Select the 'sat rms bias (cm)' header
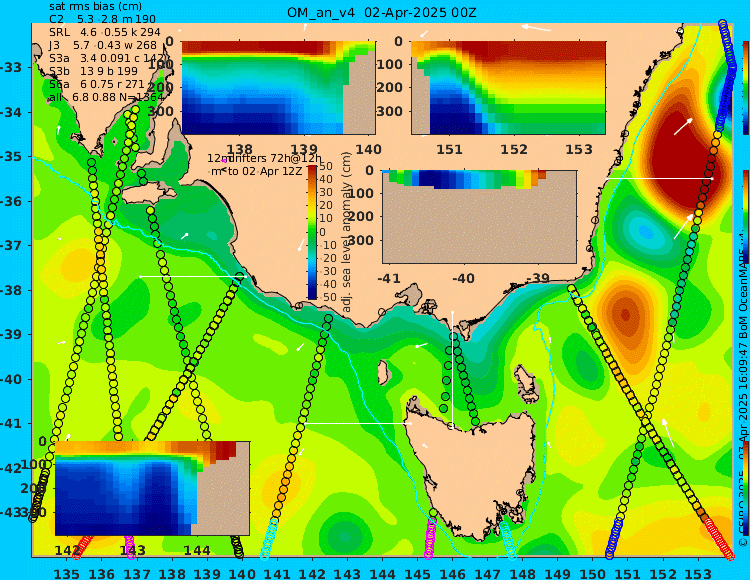Image resolution: width=750 pixels, height=580 pixels. (95, 6)
